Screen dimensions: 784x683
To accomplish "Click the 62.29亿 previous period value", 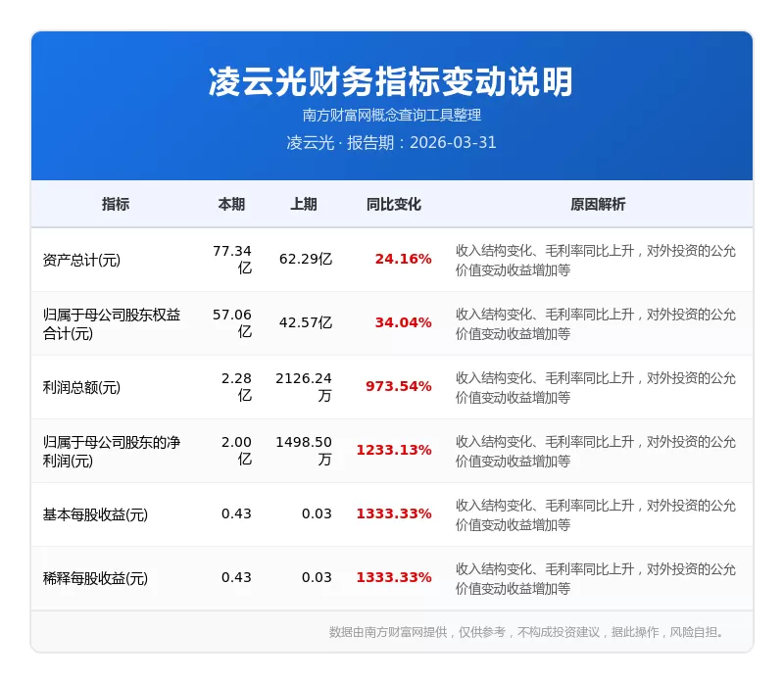I will click(x=306, y=259).
